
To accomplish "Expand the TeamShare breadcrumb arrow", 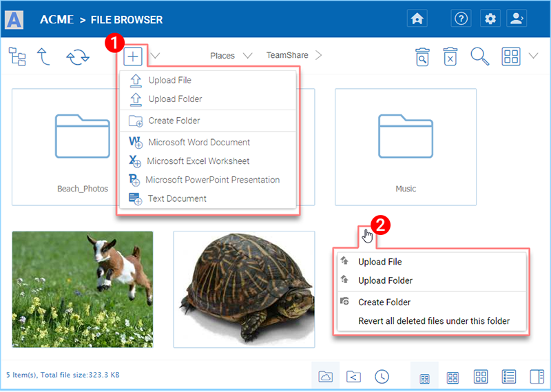I will (319, 55).
